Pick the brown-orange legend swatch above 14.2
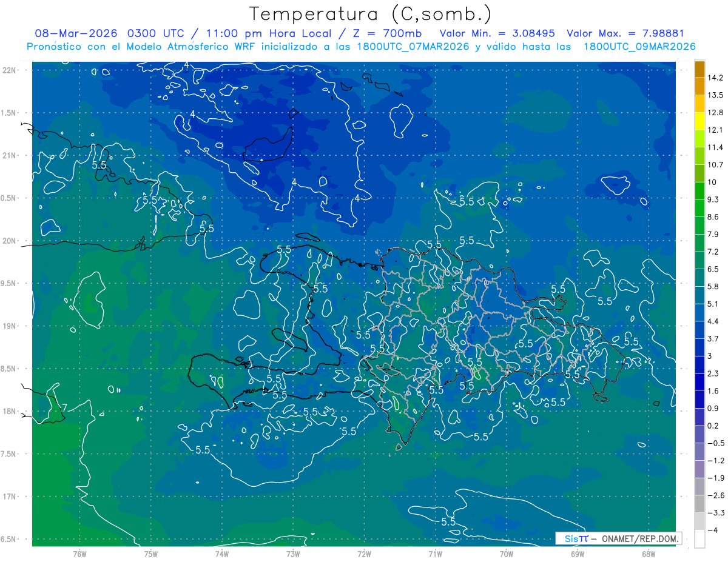 click(x=699, y=70)
